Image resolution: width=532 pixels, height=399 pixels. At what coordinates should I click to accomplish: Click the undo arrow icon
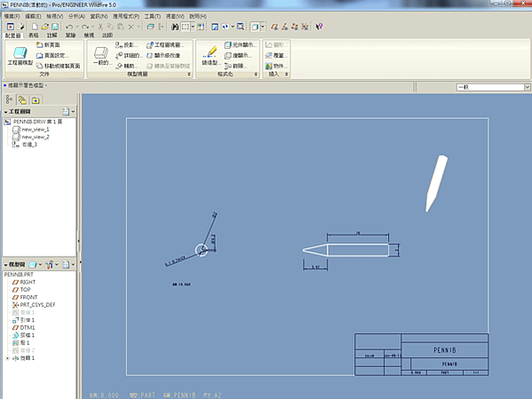pyautogui.click(x=69, y=27)
